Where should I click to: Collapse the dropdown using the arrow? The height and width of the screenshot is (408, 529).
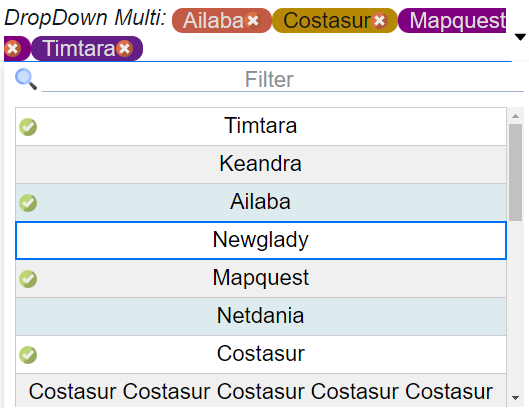coord(520,37)
